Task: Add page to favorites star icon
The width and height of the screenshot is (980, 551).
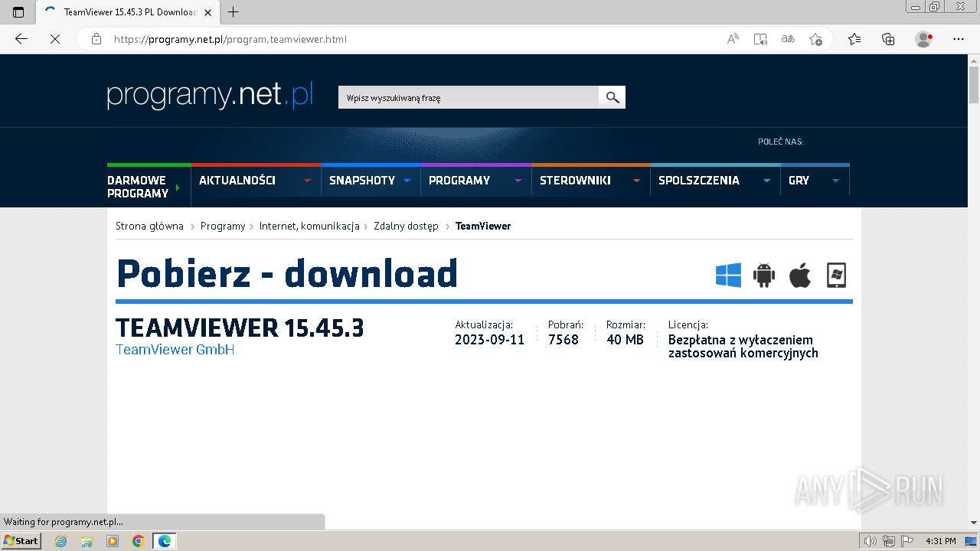Action: [815, 39]
